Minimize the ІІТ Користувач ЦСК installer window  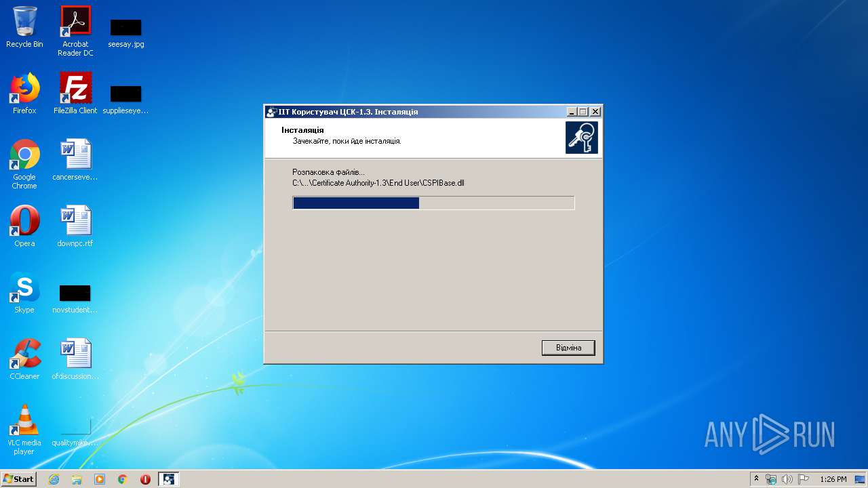[x=572, y=112]
